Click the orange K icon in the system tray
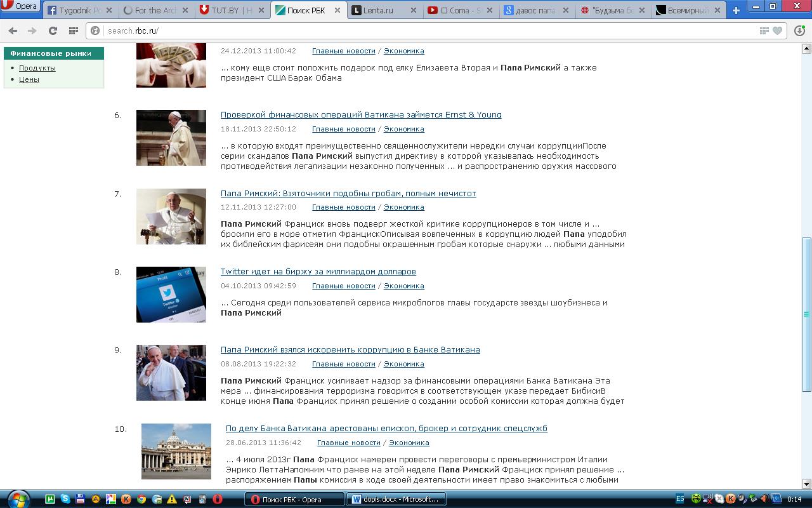This screenshot has height=508, width=812. 731,499
